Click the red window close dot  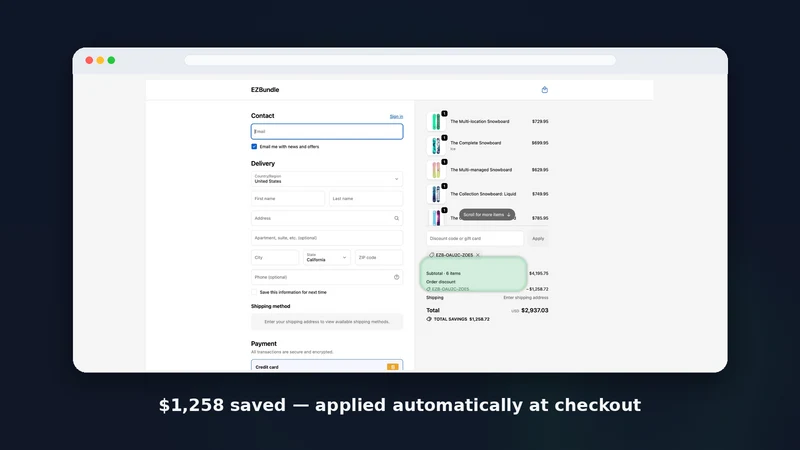pos(89,60)
